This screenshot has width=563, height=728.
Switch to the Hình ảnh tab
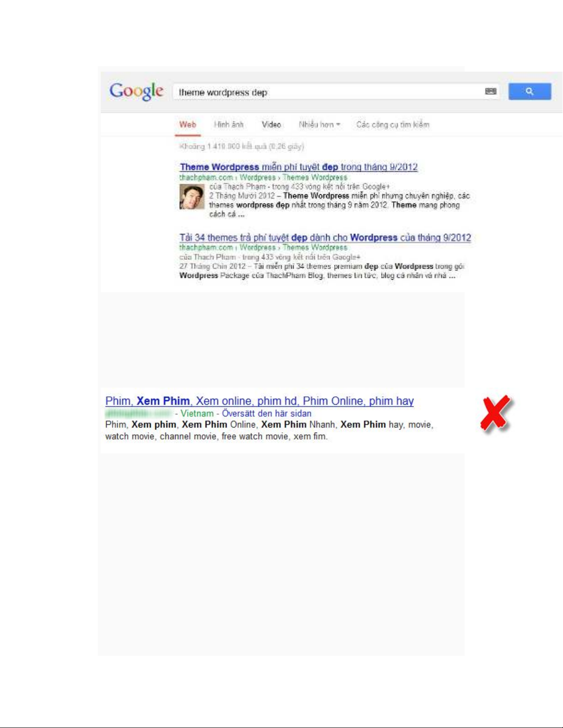tap(228, 124)
